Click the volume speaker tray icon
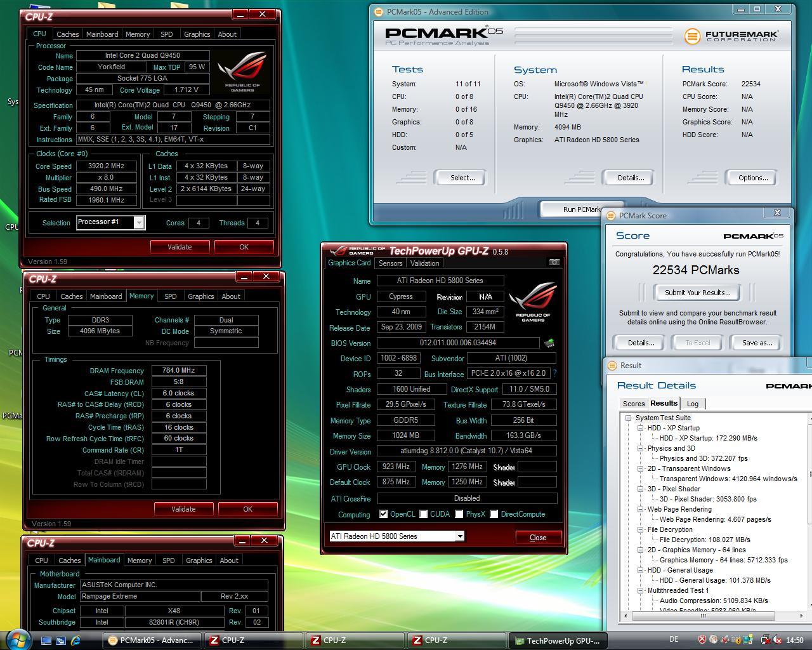Viewport: 812px width, 650px height. pyautogui.click(x=778, y=640)
